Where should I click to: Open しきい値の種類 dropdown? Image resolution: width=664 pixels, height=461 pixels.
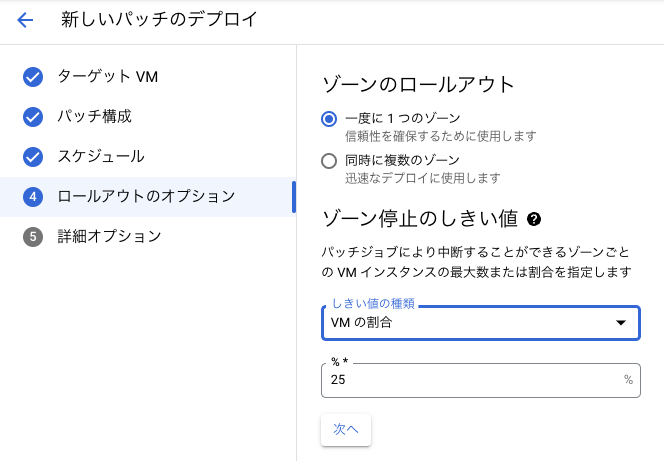coord(470,322)
